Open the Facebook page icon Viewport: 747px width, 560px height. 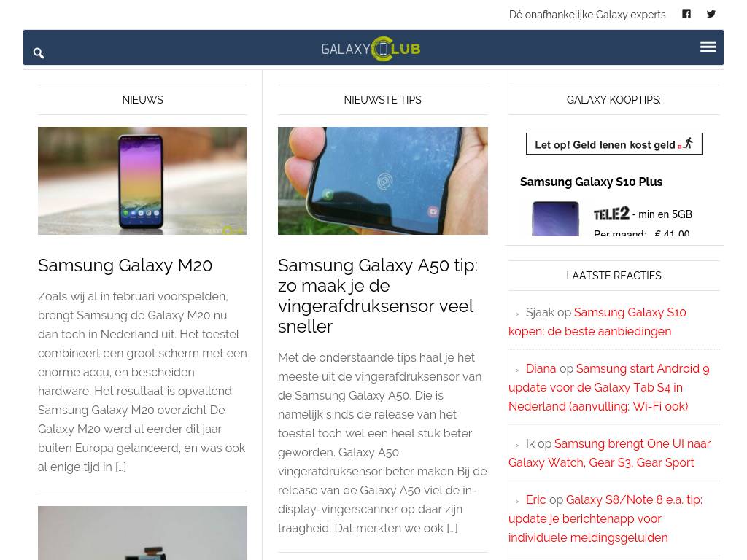(686, 14)
